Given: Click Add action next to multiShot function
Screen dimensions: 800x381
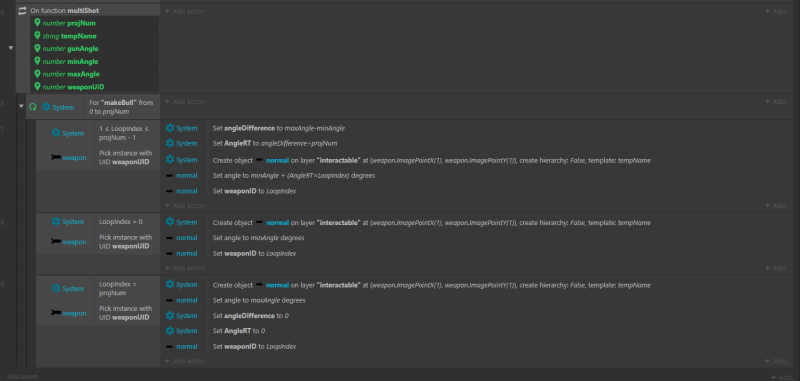Looking at the screenshot, I should pyautogui.click(x=185, y=11).
